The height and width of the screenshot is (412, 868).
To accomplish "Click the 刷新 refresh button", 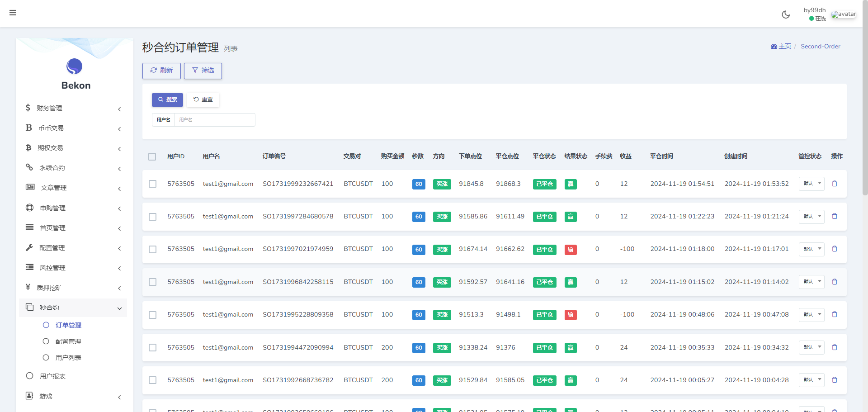I will click(161, 71).
